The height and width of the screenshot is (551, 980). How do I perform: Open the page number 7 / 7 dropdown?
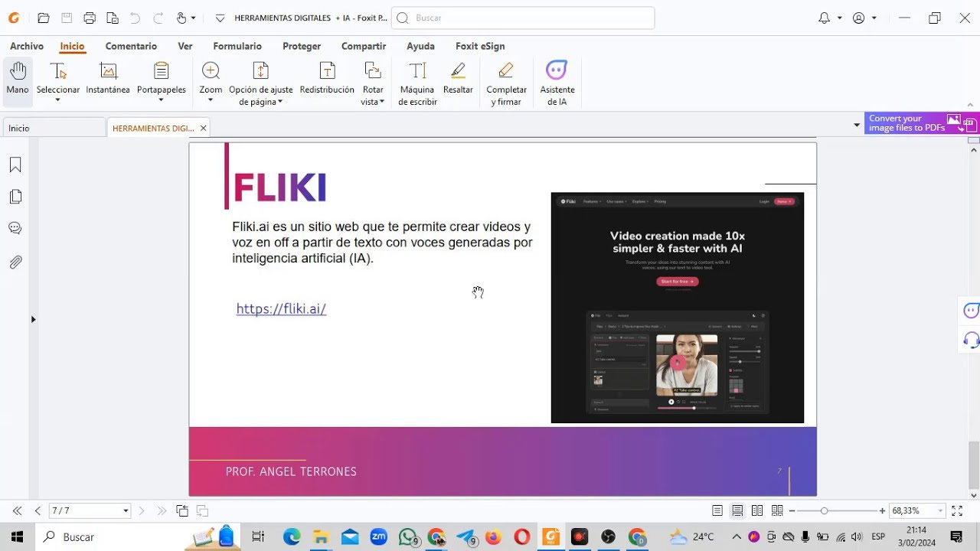[126, 510]
